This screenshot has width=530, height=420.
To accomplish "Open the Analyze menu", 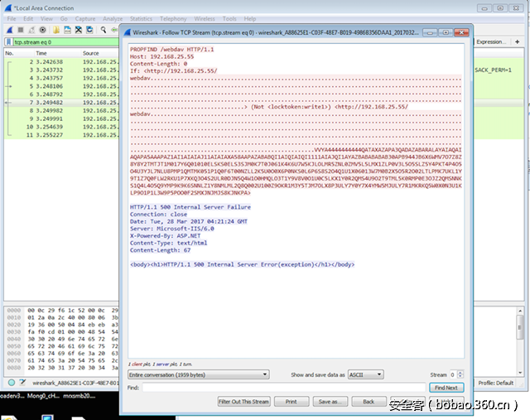I will click(113, 18).
